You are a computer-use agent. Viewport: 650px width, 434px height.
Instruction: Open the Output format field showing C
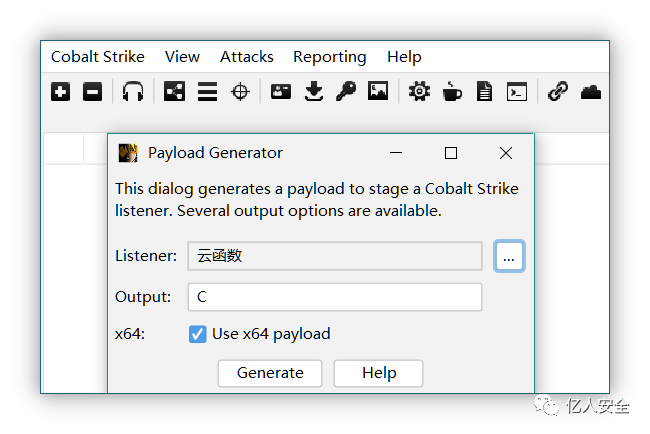[x=335, y=297]
